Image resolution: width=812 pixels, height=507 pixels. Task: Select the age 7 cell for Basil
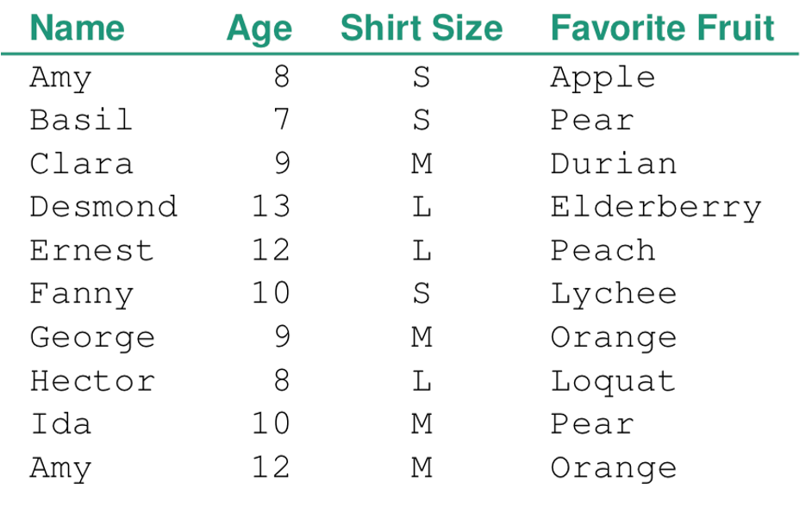(x=282, y=120)
